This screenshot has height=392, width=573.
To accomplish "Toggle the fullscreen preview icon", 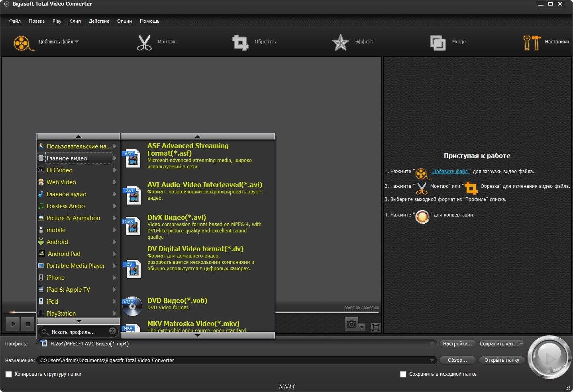I will coord(375,327).
